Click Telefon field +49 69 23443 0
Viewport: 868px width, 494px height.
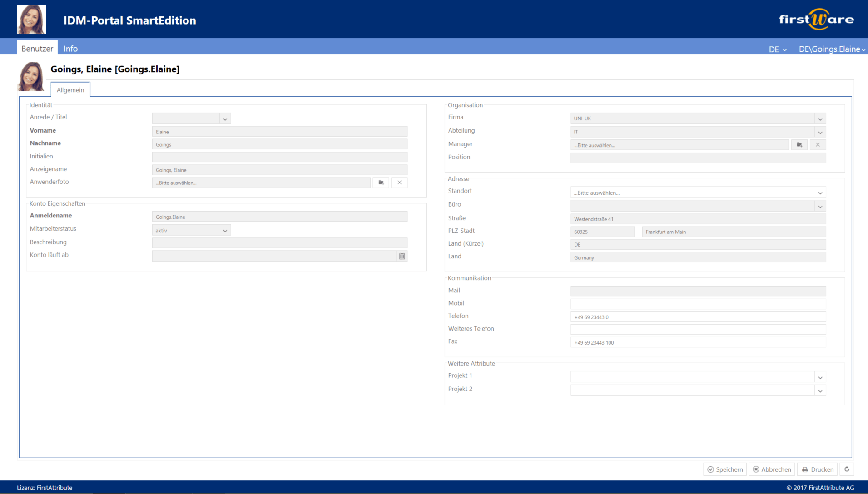pos(698,317)
